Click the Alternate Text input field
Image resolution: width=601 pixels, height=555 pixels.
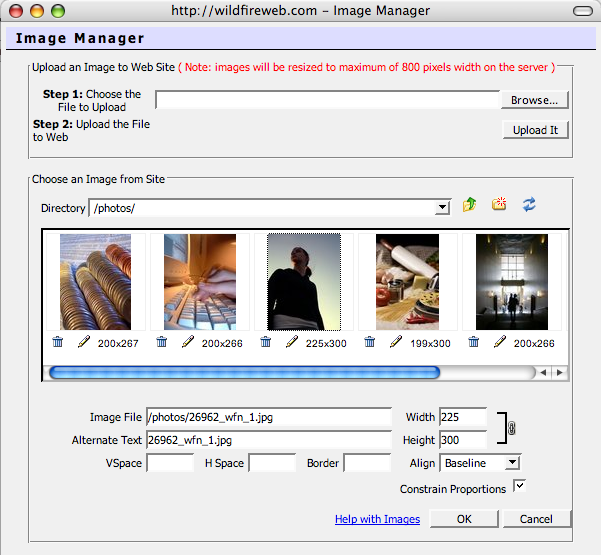tap(268, 440)
